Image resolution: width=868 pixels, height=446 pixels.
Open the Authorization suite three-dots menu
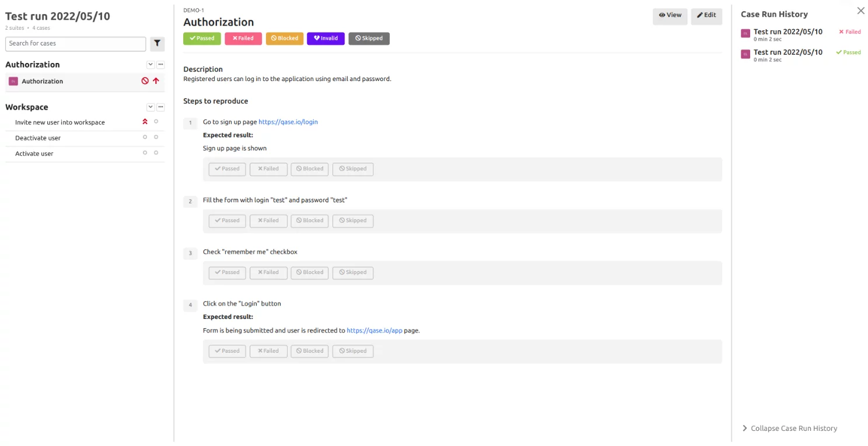[x=161, y=65]
